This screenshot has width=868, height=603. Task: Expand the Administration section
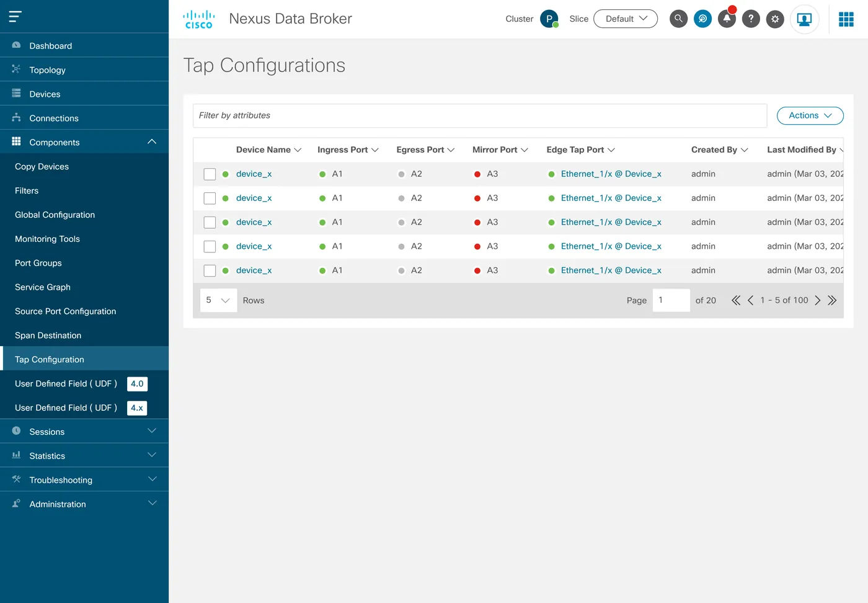coord(84,504)
